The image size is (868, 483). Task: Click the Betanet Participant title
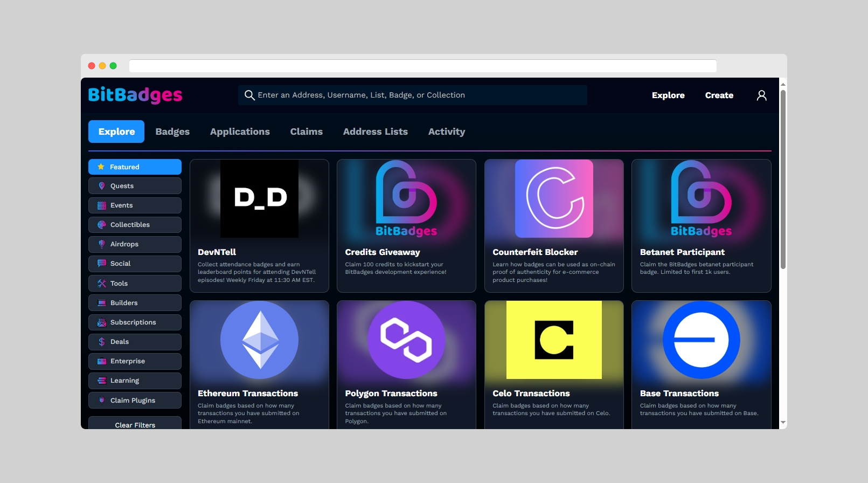[682, 252]
